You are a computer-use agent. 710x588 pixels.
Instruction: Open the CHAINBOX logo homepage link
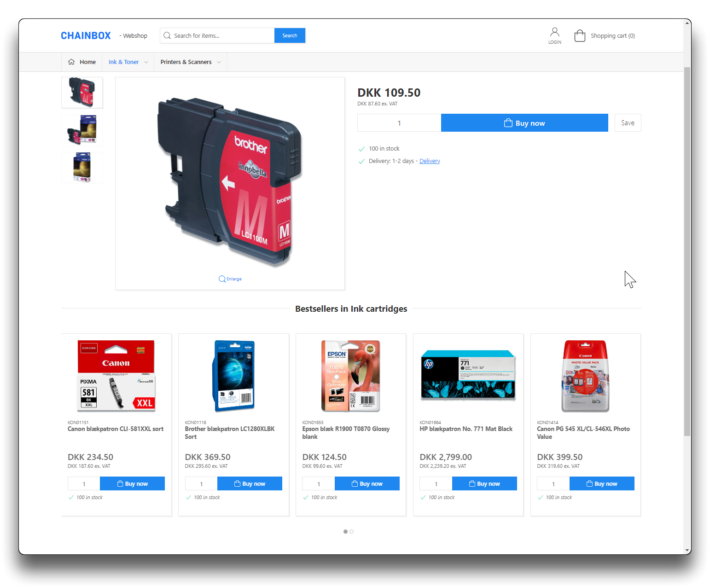pyautogui.click(x=86, y=35)
